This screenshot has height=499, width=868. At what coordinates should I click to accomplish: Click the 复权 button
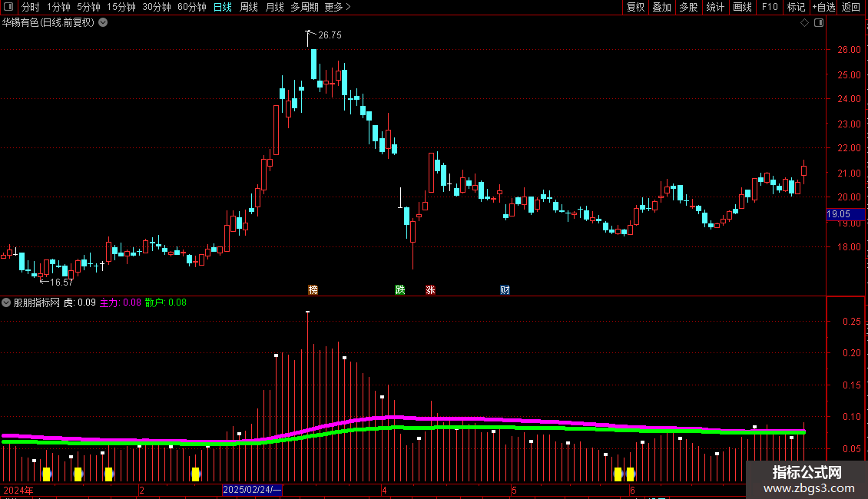[635, 7]
